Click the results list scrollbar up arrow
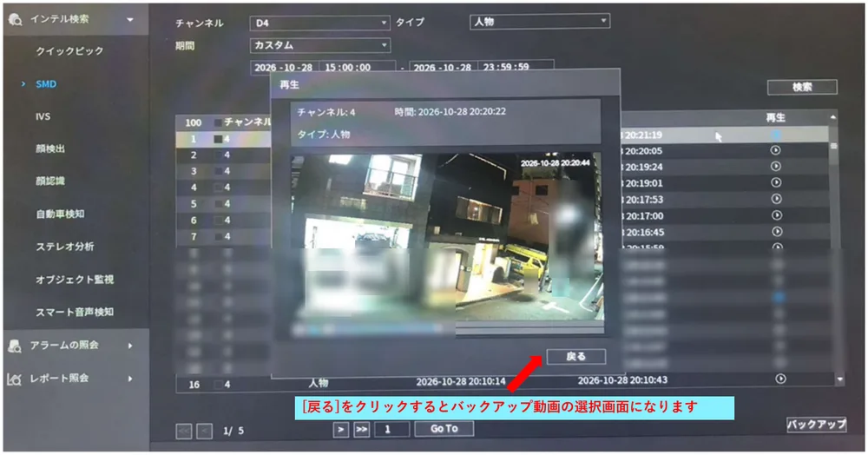868x455 pixels. coord(833,117)
